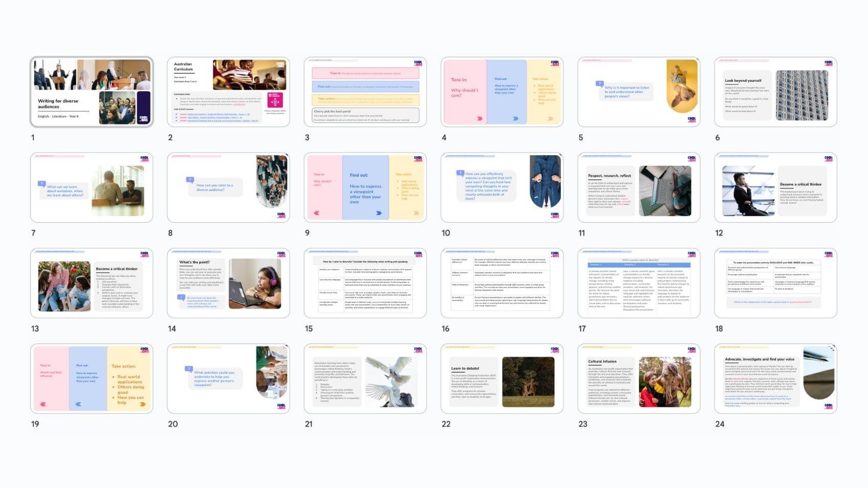The height and width of the screenshot is (488, 868).
Task: Click the Cherry pick the best parts box
Action: pos(365,115)
